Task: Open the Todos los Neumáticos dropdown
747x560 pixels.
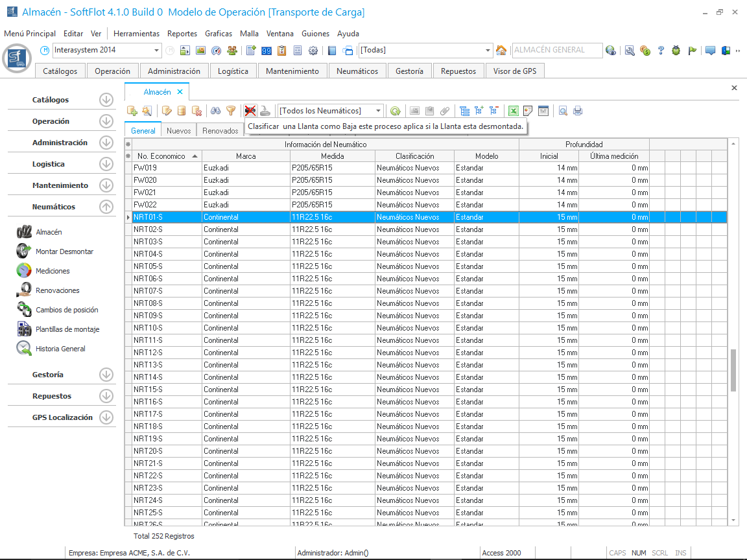Action: pyautogui.click(x=379, y=111)
